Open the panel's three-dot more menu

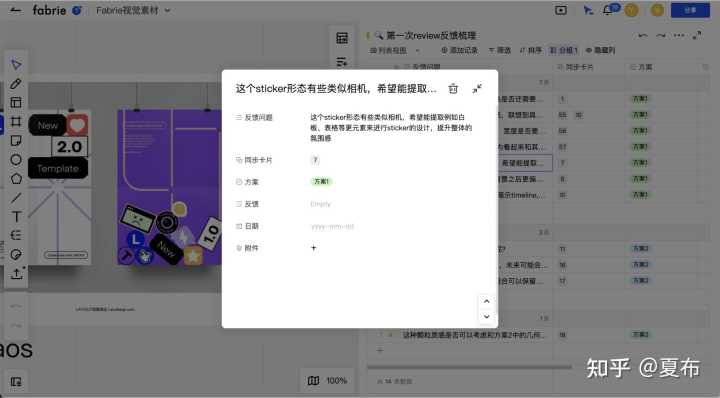click(679, 35)
